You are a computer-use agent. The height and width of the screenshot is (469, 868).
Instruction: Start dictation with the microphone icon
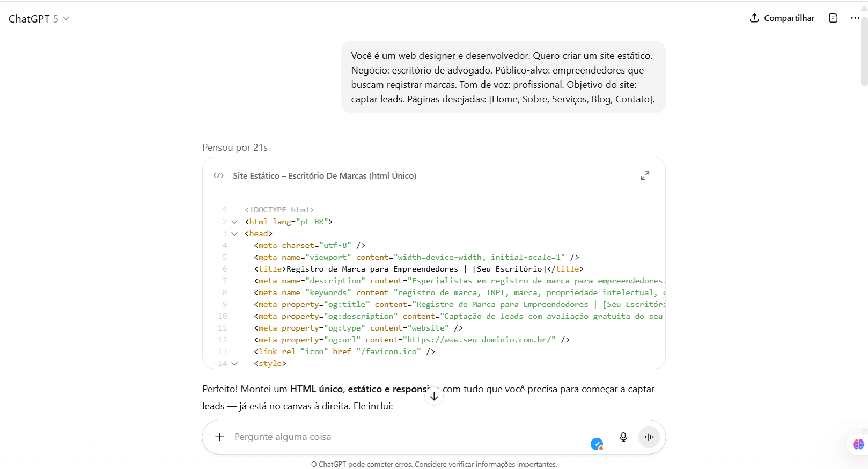coord(623,437)
